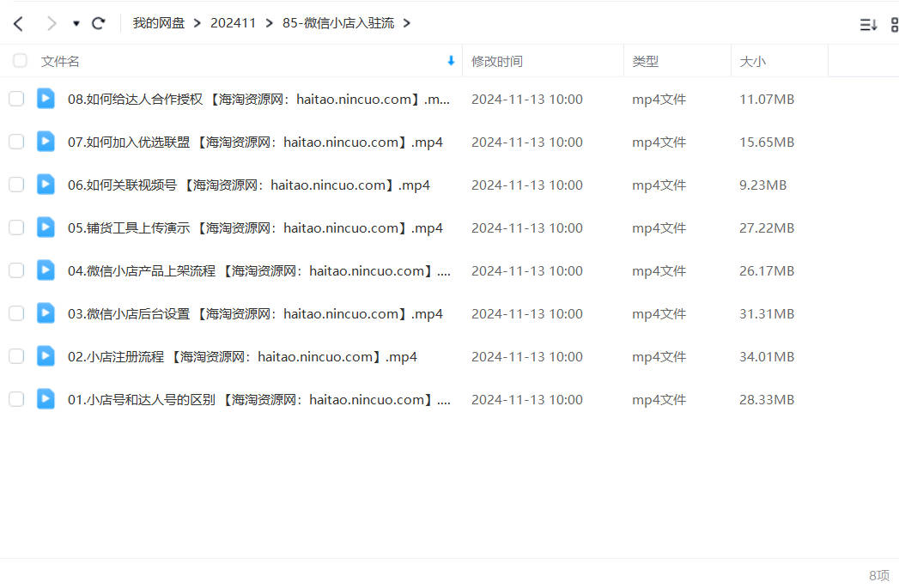Image resolution: width=899 pixels, height=588 pixels.
Task: Click mp4文件 type in 06.如何关联视频号 row
Action: tap(659, 185)
